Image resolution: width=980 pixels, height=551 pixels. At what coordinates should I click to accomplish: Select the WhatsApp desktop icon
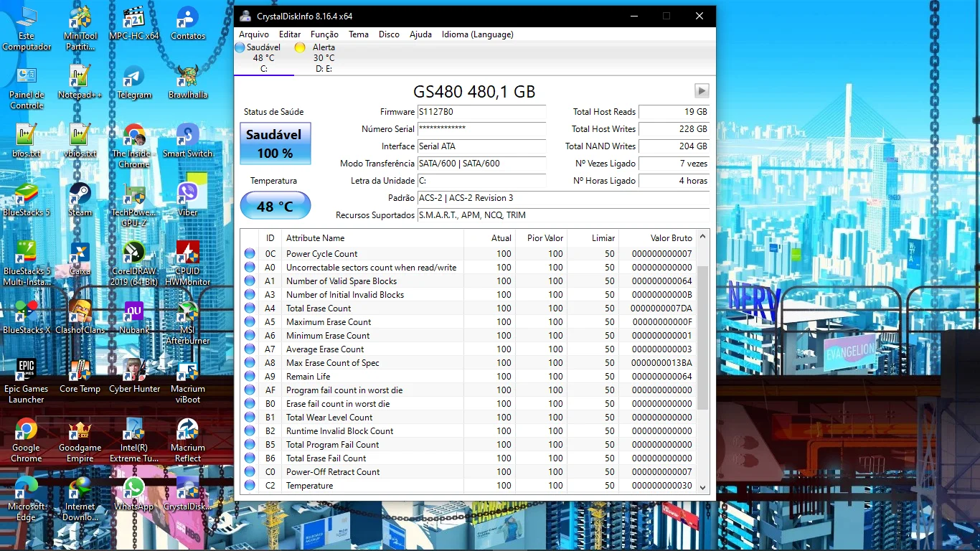point(134,494)
